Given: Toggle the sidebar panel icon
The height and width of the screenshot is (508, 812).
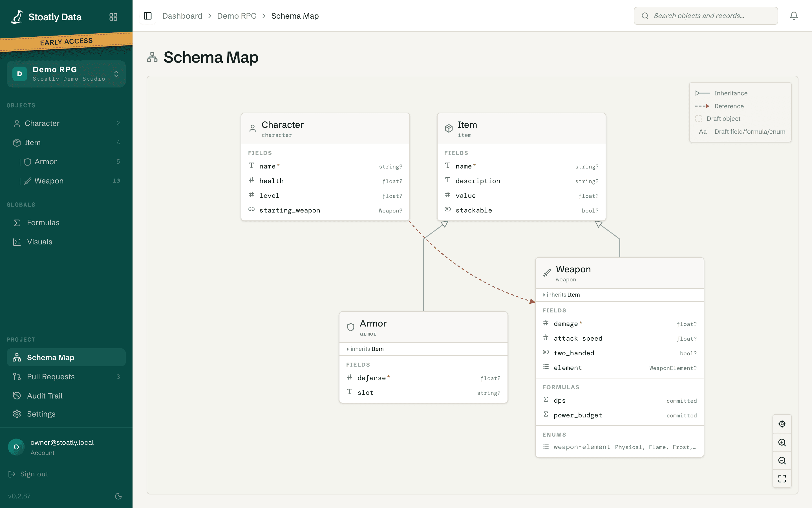Looking at the screenshot, I should coord(148,16).
